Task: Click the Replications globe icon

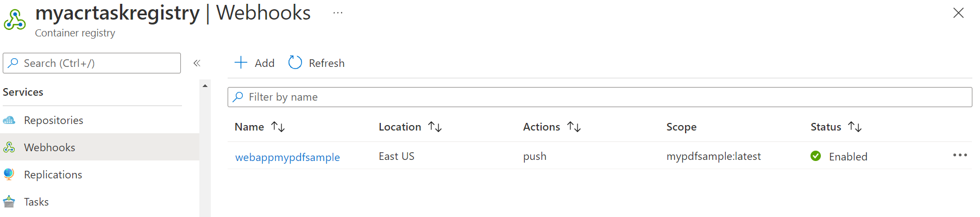Action: click(9, 175)
